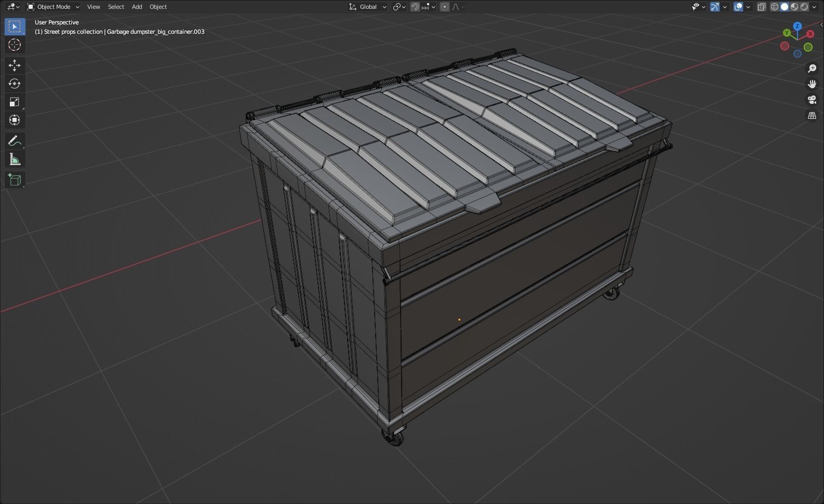Click the dumpster's front bottom wheel

[394, 438]
